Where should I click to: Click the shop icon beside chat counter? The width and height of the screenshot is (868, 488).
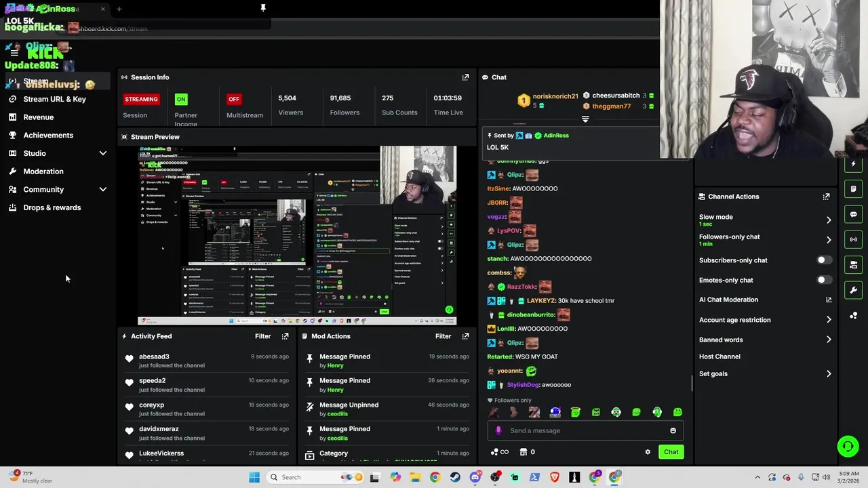click(x=524, y=452)
